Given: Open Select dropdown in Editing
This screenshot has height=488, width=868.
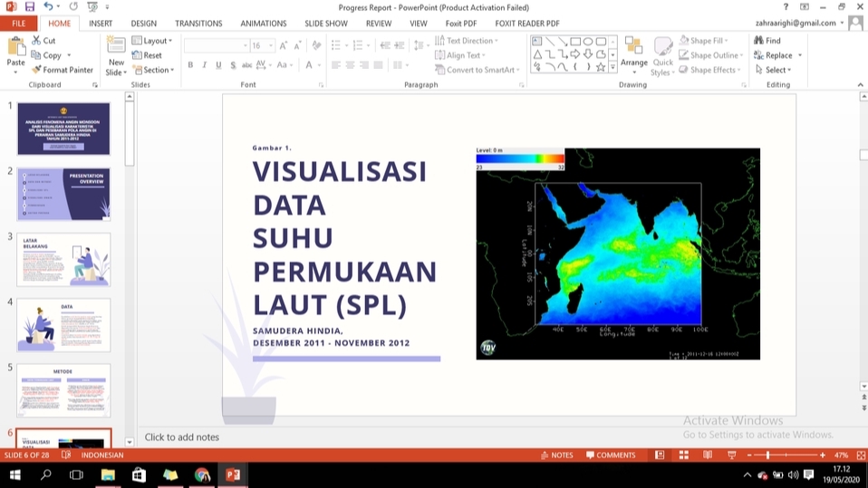Looking at the screenshot, I should click(774, 70).
